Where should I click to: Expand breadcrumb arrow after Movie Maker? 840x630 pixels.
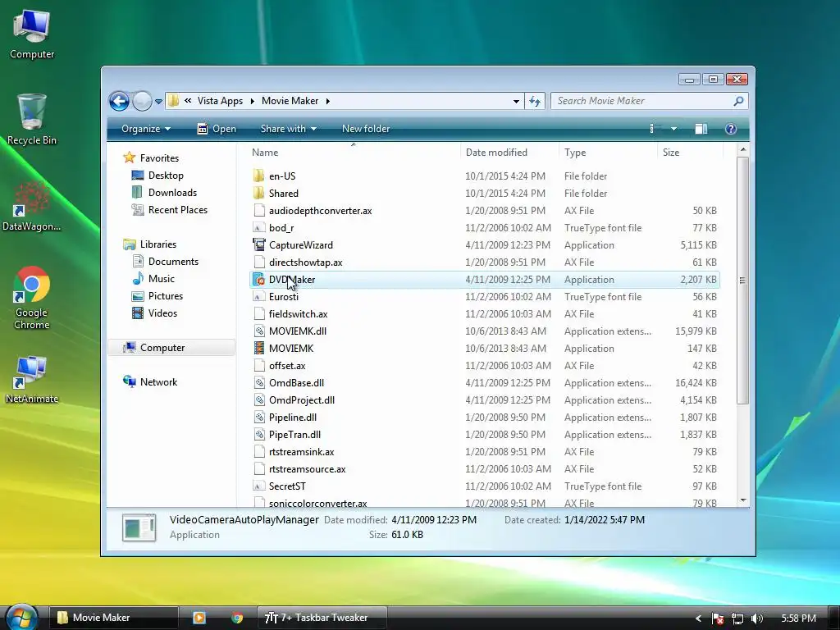click(327, 101)
